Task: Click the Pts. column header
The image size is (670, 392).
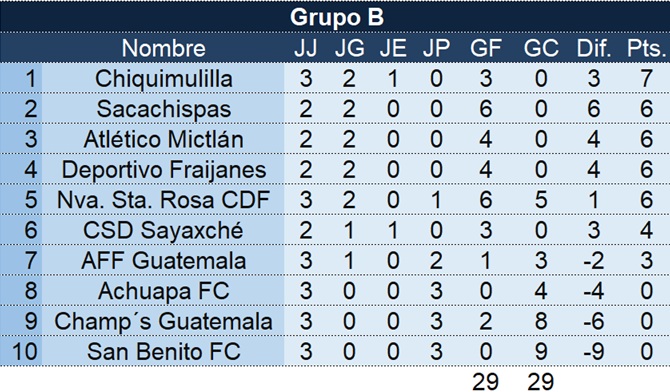Action: point(646,48)
